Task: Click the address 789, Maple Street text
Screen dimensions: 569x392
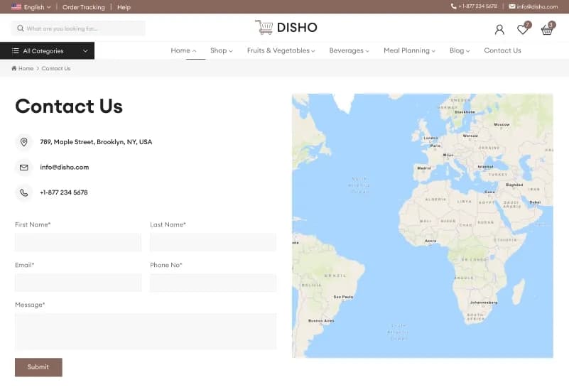Action: tap(96, 142)
